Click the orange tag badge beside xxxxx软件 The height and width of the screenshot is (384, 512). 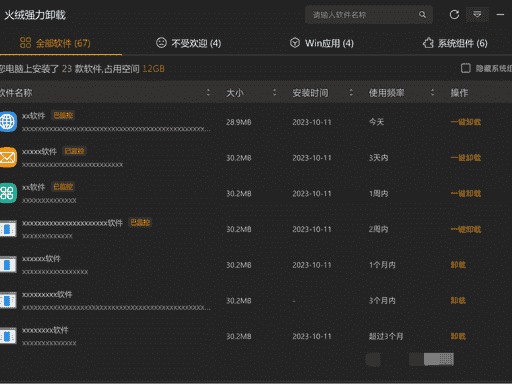pos(75,151)
